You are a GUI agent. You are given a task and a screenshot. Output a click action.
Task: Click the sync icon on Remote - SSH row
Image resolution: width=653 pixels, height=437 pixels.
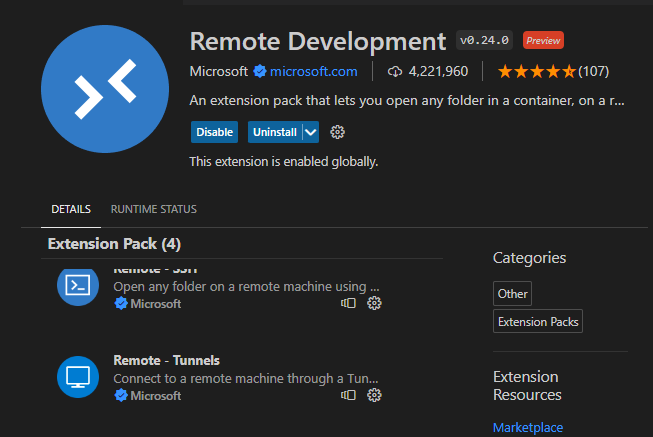348,303
